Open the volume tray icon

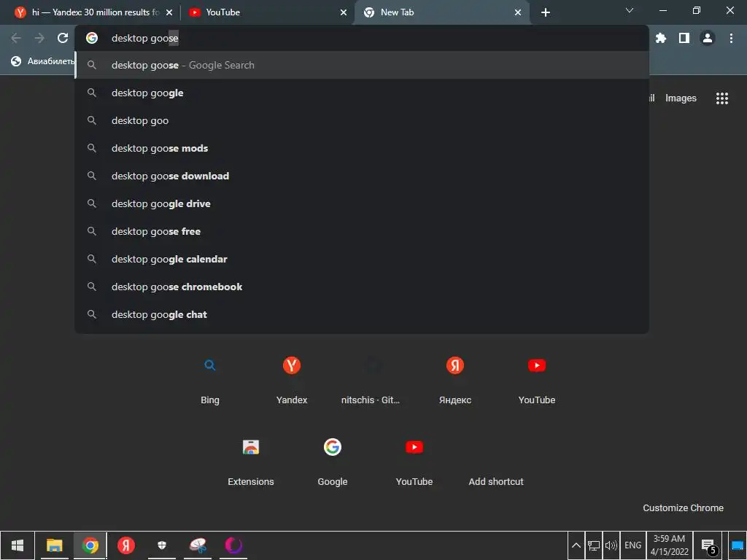611,545
